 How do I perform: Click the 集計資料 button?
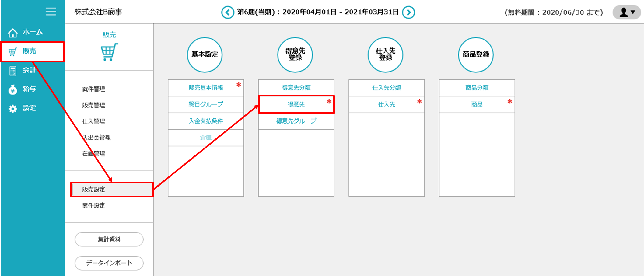click(x=109, y=239)
